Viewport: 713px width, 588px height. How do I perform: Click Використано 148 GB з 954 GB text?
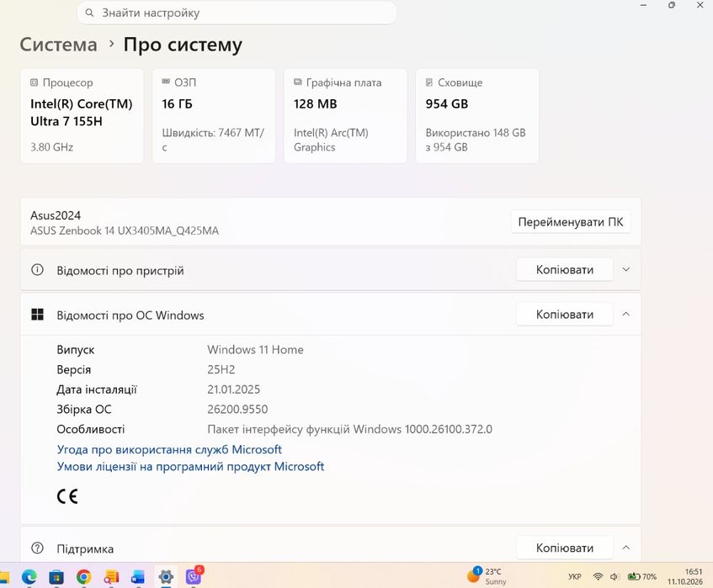point(476,140)
